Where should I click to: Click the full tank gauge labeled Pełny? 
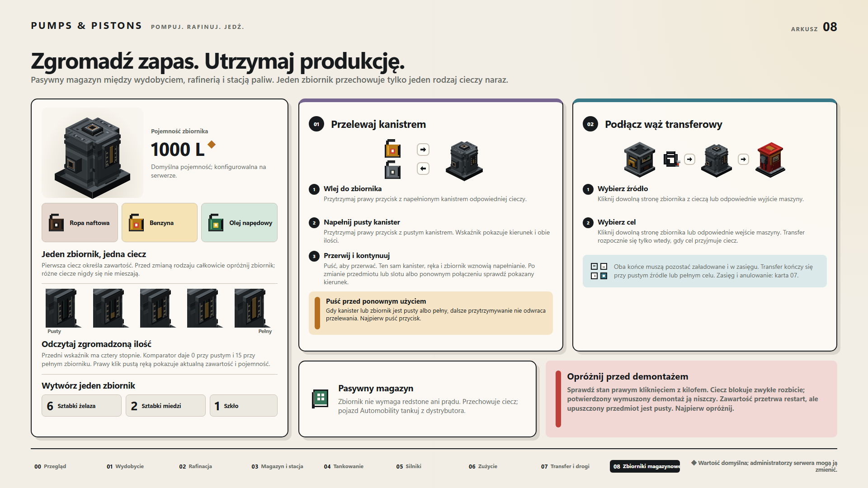click(252, 308)
